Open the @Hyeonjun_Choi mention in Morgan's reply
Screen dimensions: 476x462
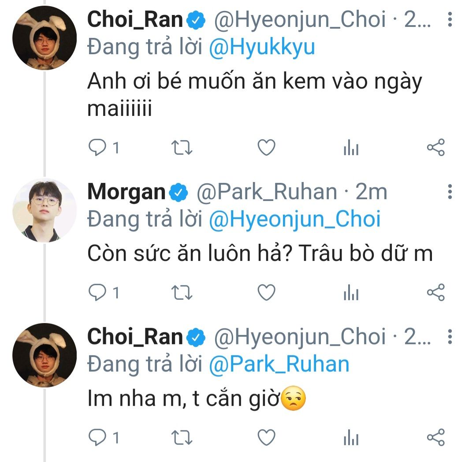tap(294, 220)
